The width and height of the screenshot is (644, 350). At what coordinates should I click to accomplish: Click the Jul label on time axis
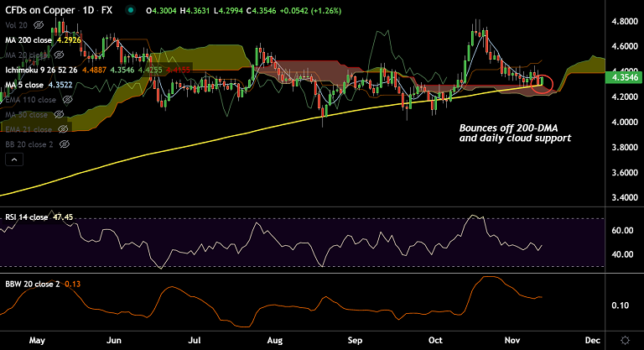195,340
